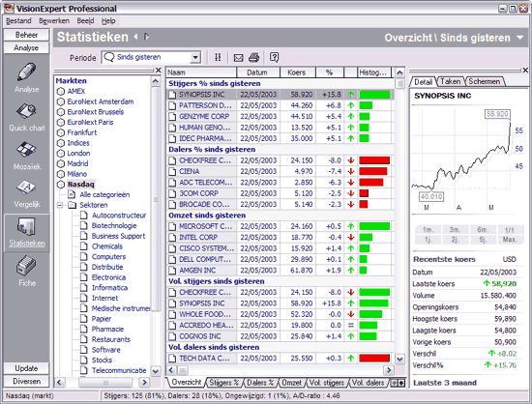Go to next view arrow beside Statistieken
Viewport: 532px width, 404px height.
click(146, 37)
